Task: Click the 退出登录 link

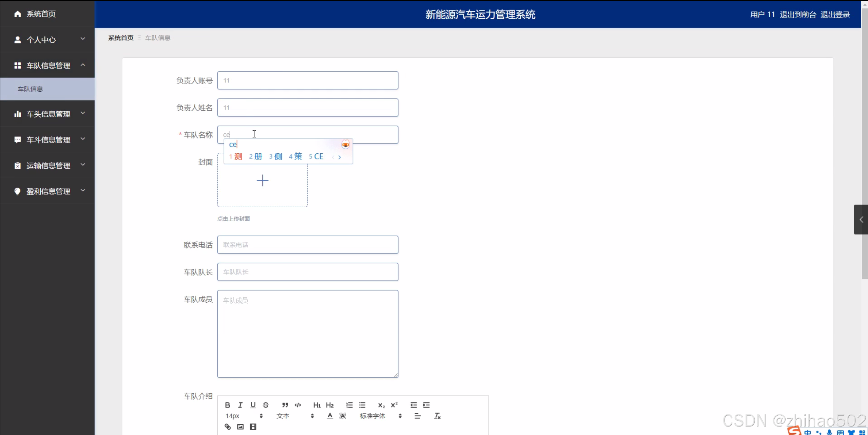Action: [835, 14]
